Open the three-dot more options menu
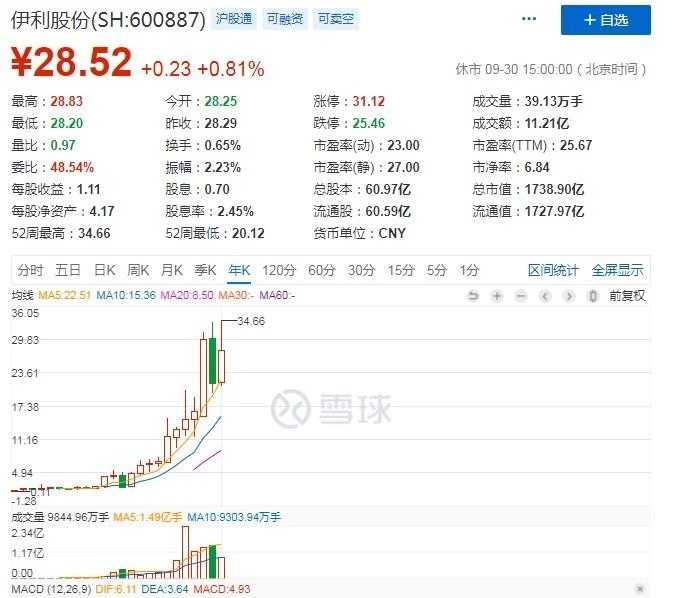Screen dimensions: 678x598 pos(529,19)
